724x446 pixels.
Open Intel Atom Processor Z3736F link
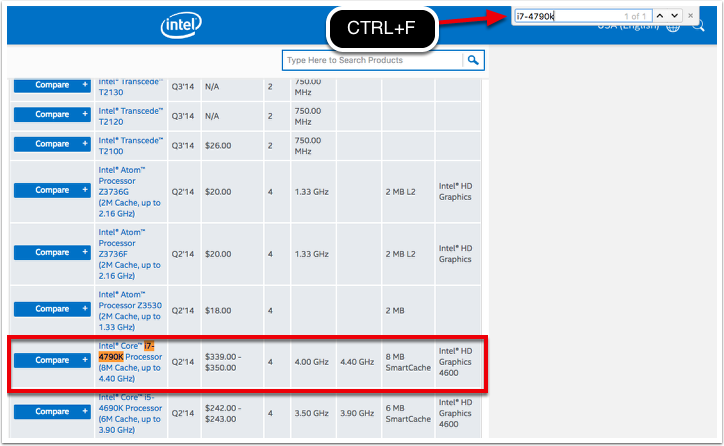(129, 254)
